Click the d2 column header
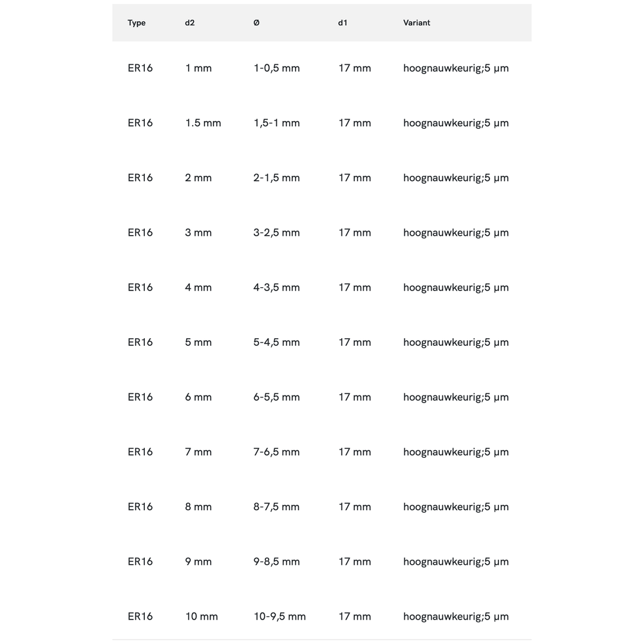Viewport: 644px width, 644px height. (x=190, y=23)
